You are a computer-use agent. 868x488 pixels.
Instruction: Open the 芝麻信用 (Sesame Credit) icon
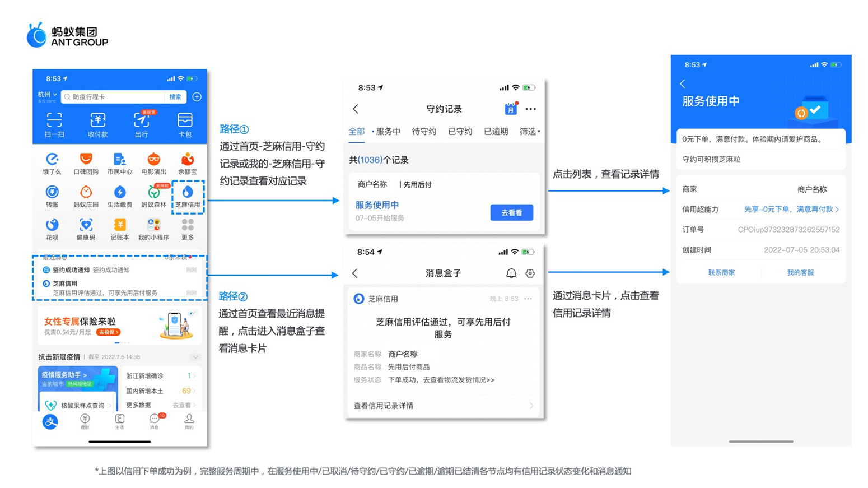point(188,197)
